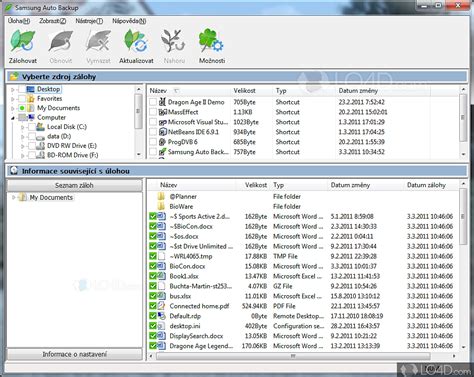Screen dimensions: 474x377
Task: Tick the Desktop checkbox in source tree
Action: [22, 89]
